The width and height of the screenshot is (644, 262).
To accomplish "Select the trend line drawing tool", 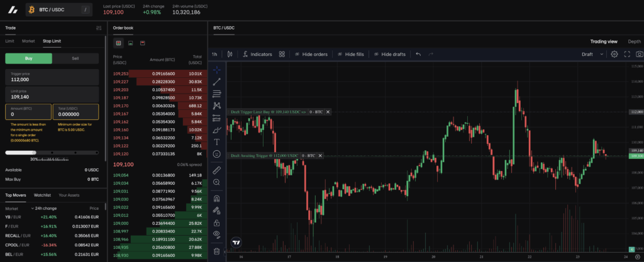I will click(x=217, y=81).
